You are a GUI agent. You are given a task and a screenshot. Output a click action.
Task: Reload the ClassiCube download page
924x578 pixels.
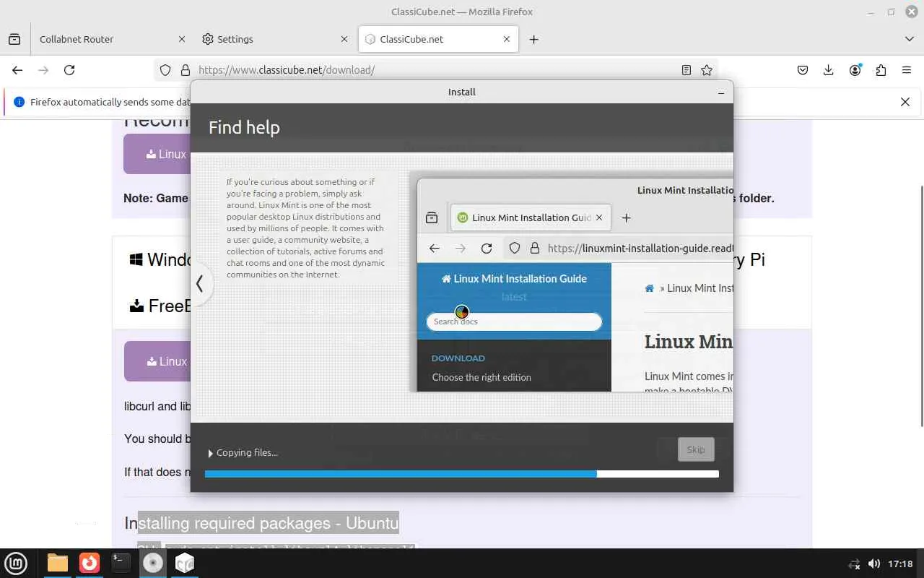click(x=69, y=70)
